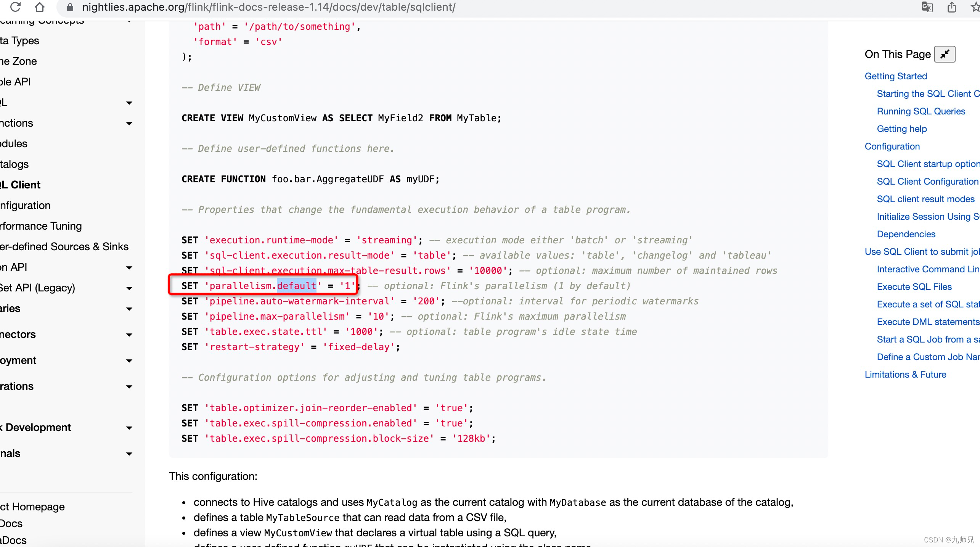Collapse the On This Page panel
This screenshot has width=980, height=547.
pos(945,54)
